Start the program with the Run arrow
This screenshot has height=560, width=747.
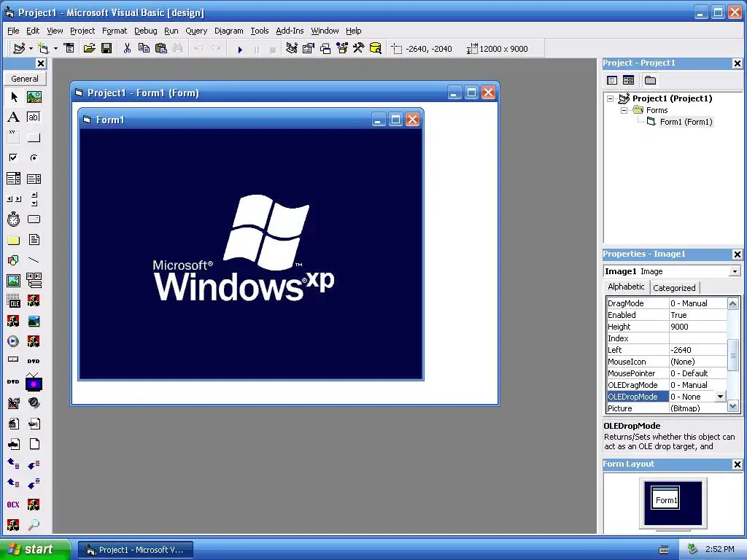tap(240, 49)
